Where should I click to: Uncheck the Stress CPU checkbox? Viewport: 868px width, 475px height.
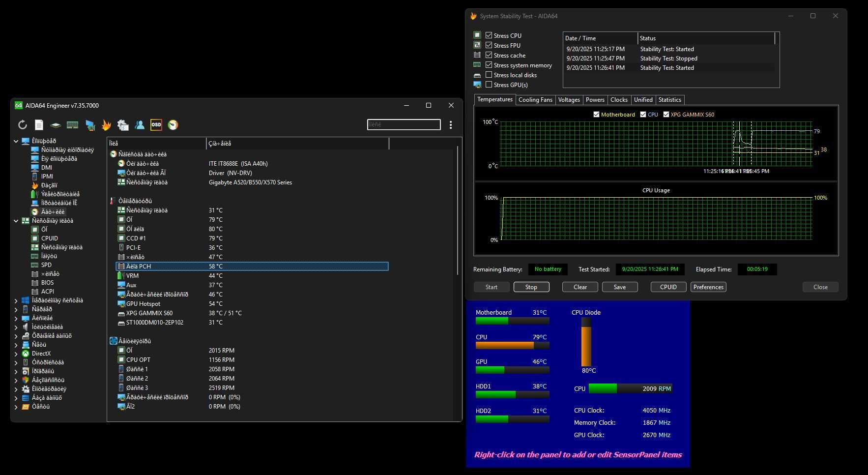(x=489, y=35)
